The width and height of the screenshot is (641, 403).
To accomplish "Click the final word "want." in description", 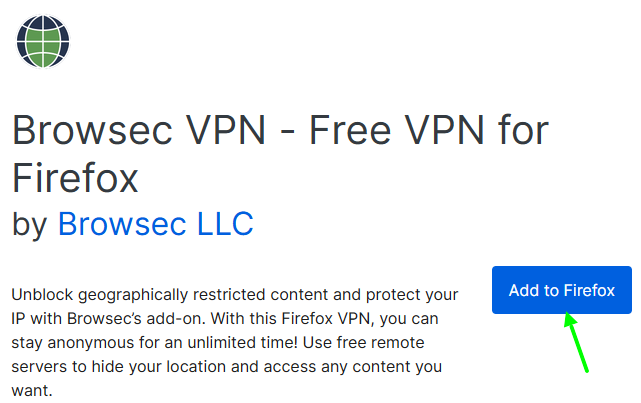I will point(33,390).
